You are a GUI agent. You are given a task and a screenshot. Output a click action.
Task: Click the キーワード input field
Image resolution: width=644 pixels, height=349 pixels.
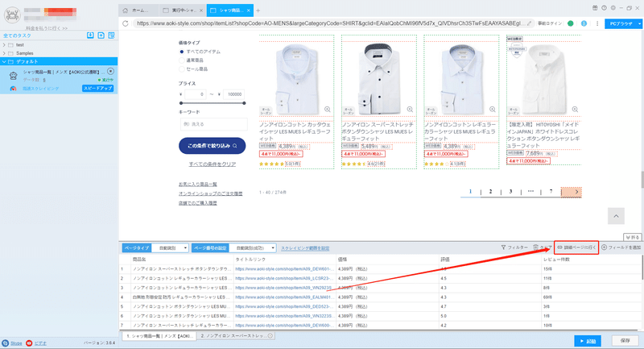[x=214, y=124]
